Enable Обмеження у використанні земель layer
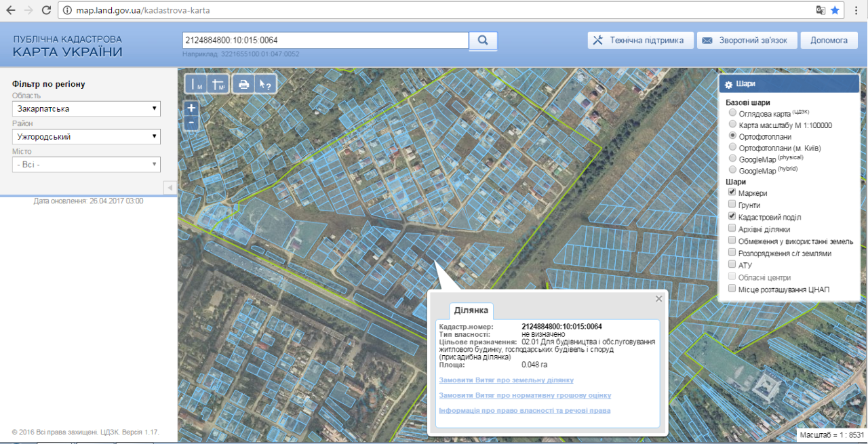Viewport: 868px width, 444px height. tap(732, 240)
